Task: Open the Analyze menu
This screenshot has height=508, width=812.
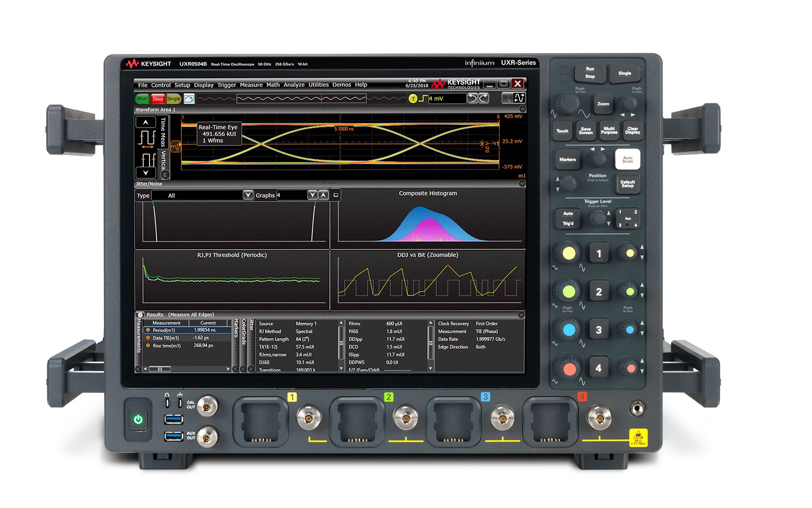Action: tap(294, 85)
